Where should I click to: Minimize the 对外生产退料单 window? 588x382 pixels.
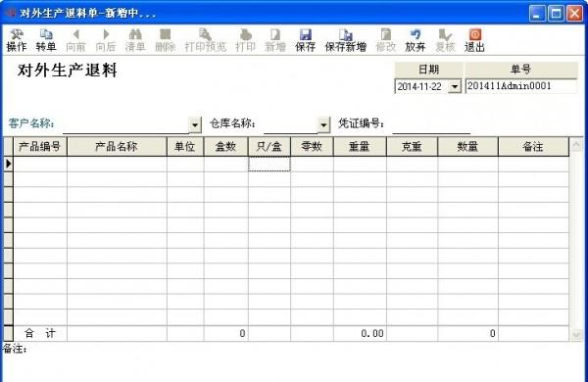(x=537, y=14)
